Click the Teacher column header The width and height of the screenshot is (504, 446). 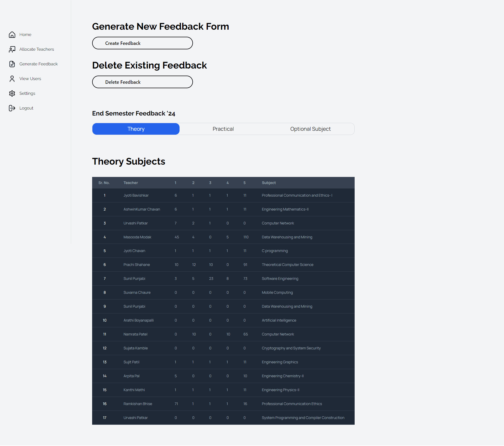click(130, 183)
